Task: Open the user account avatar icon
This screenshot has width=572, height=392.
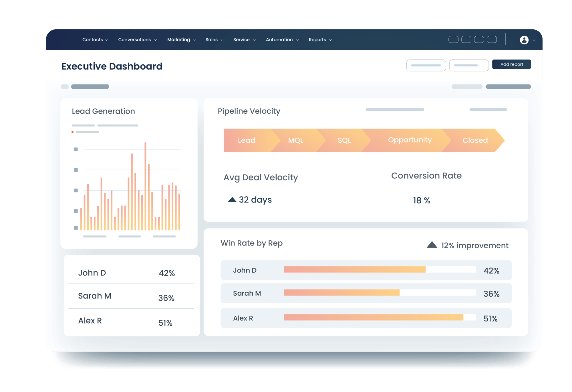Action: coord(524,40)
